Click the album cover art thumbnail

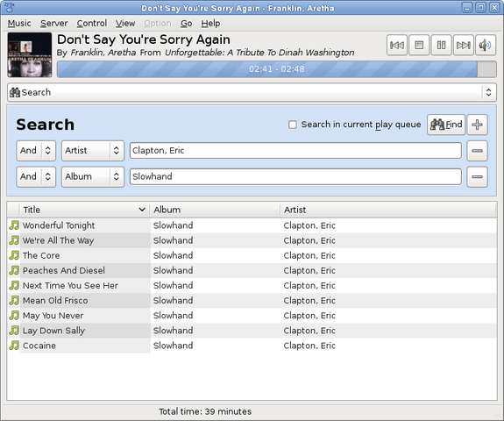pyautogui.click(x=30, y=54)
